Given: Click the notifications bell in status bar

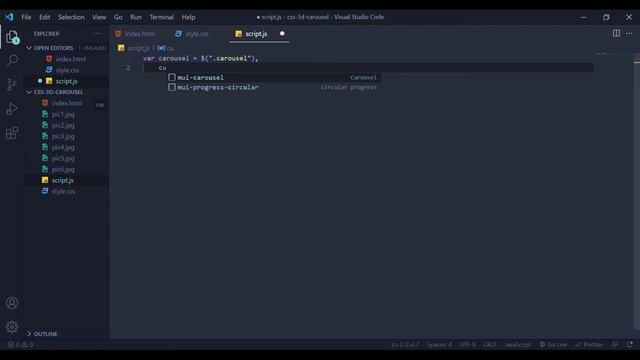Looking at the screenshot, I should [x=630, y=344].
